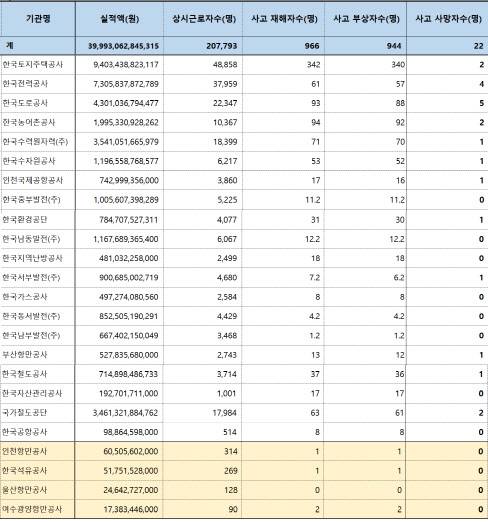The width and height of the screenshot is (488, 522).
Task: Select the 한국수력원자력(주) row name
Action: pos(35,142)
